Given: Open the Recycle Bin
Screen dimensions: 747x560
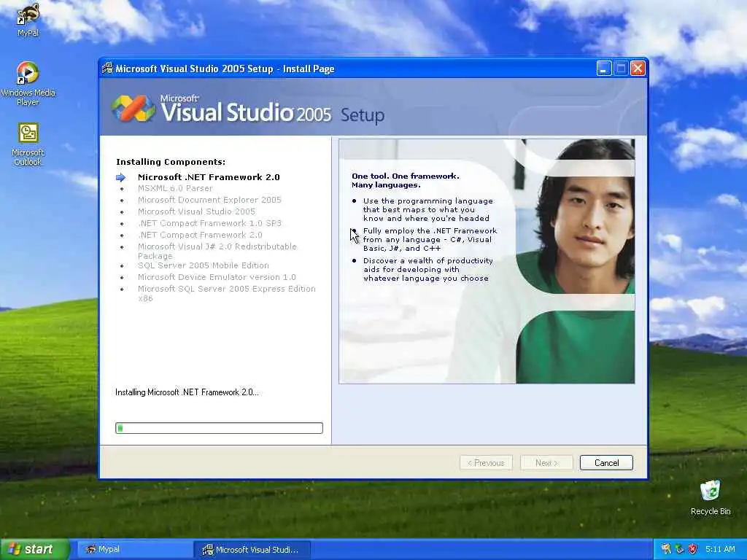Looking at the screenshot, I should (x=711, y=497).
